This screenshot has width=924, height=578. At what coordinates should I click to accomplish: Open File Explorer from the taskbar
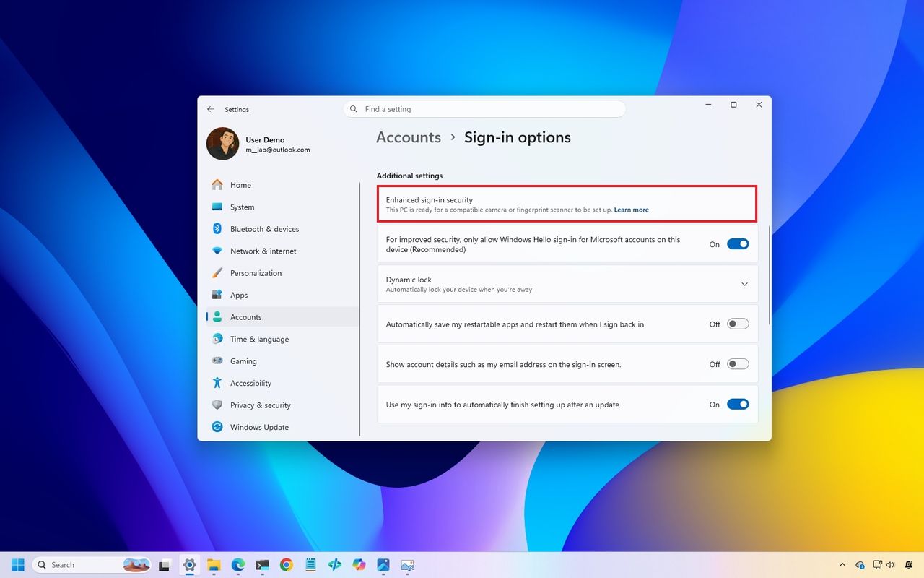click(214, 565)
